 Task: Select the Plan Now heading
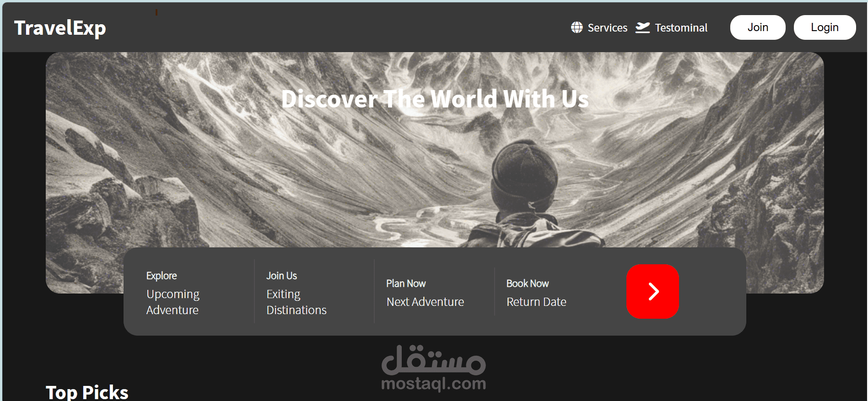[406, 283]
